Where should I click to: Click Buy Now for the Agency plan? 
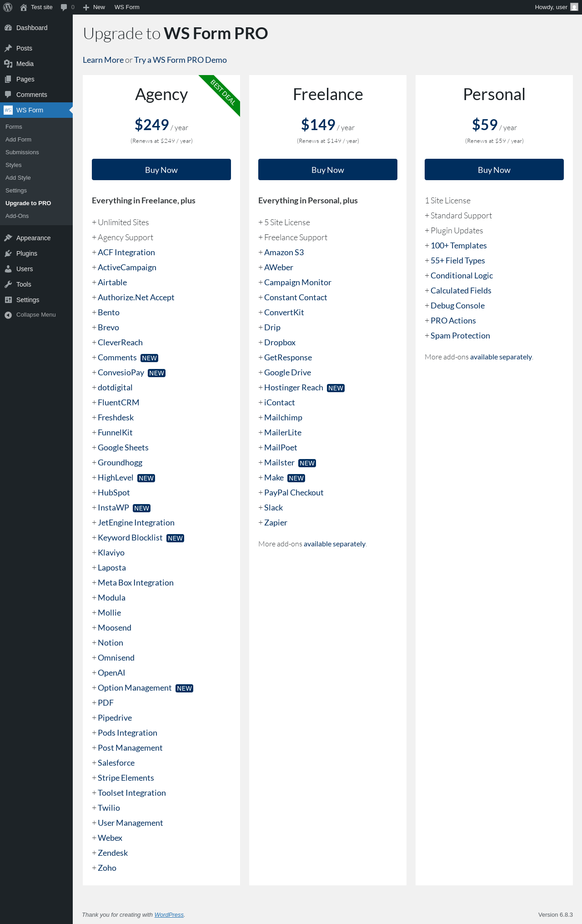tap(161, 170)
